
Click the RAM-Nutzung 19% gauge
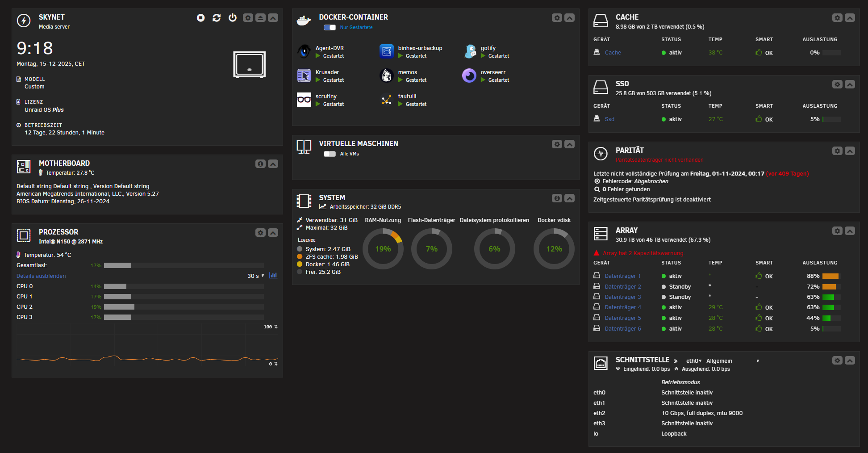click(383, 249)
